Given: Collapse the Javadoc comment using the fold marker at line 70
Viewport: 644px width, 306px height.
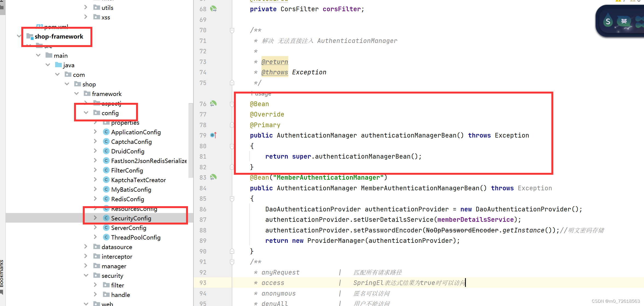Looking at the screenshot, I should [232, 30].
